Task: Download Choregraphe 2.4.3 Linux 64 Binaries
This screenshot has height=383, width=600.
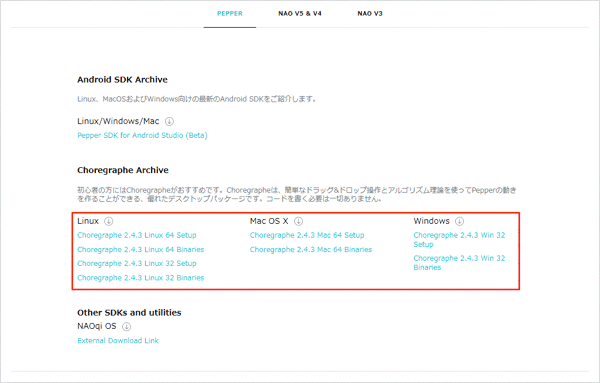Action: pos(140,249)
